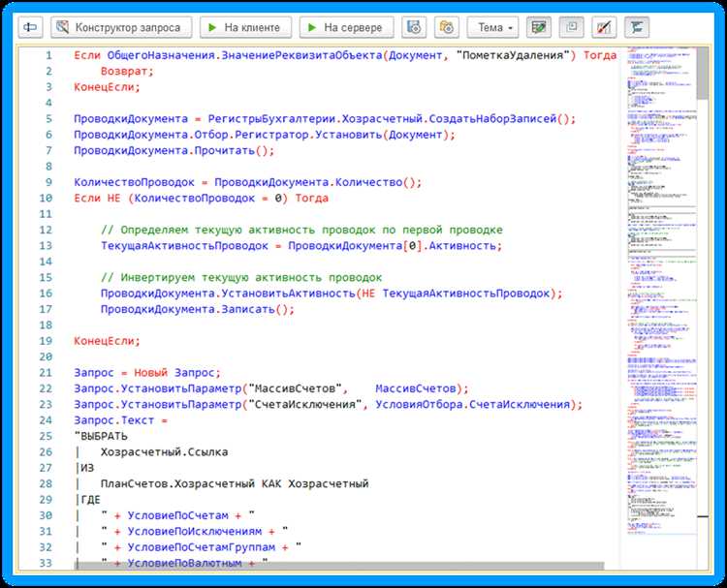
Task: Click the leftmost toolbar icon button
Action: [x=31, y=27]
